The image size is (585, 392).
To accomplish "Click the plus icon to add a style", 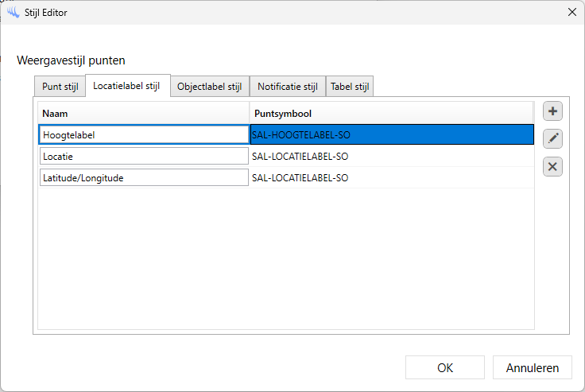I will point(552,111).
